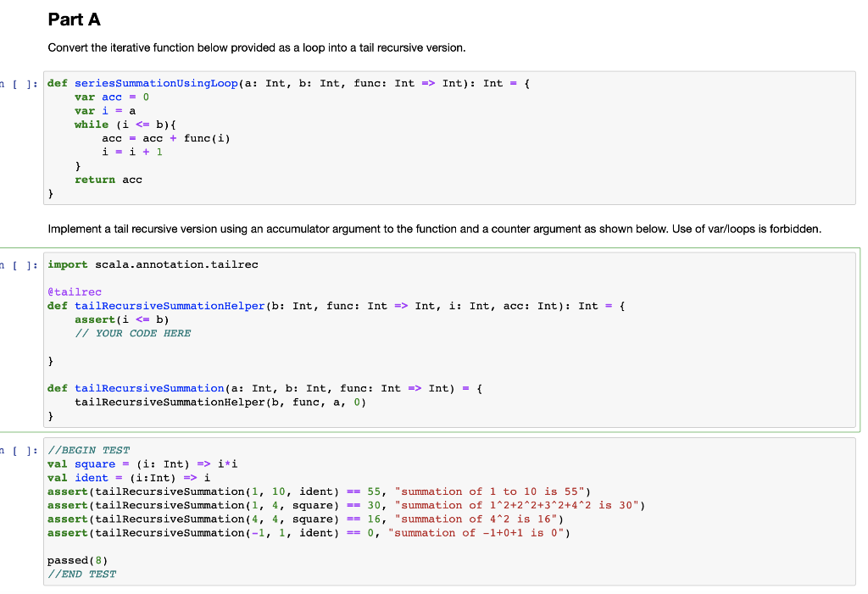Screen dimensions: 868x594
Task: Click the passed(8) line
Action: click(x=71, y=560)
